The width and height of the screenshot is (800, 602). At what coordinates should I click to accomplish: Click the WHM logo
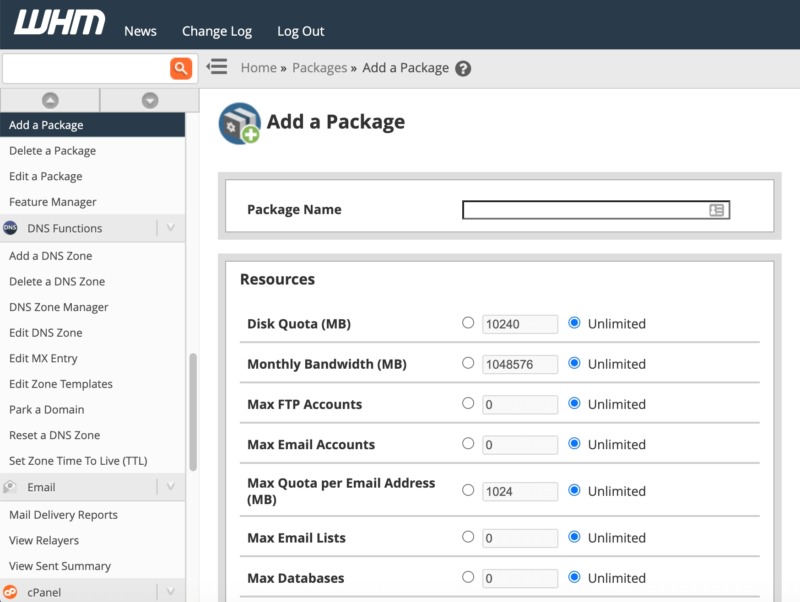click(x=58, y=25)
